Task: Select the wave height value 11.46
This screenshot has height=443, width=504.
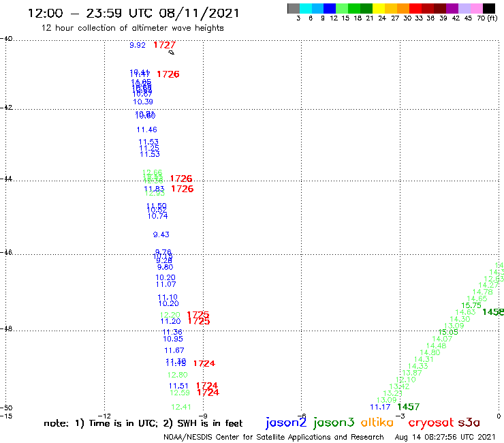Action: pos(147,129)
